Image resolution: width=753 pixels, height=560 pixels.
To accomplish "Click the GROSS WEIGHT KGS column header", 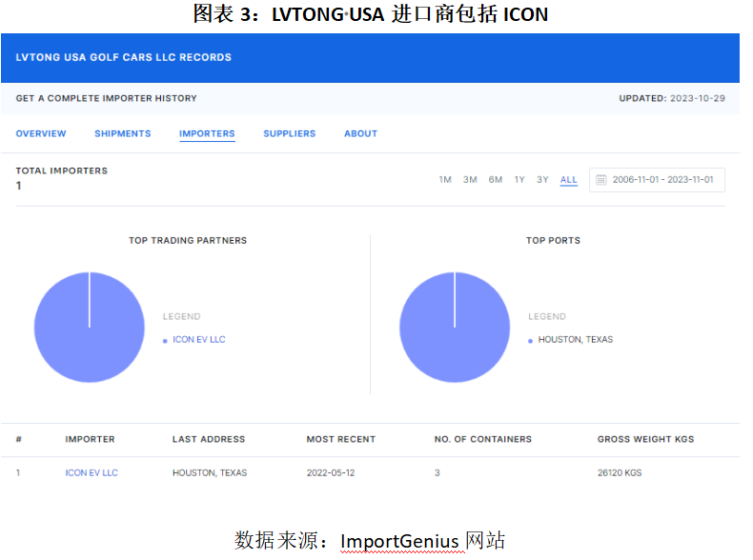I will tap(645, 439).
